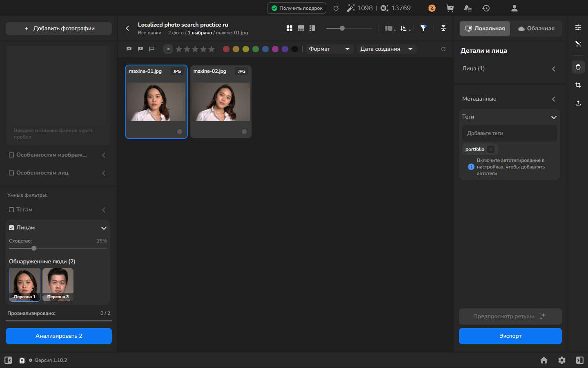588x368 pixels.
Task: Go back with the left arrow icon
Action: tap(127, 28)
